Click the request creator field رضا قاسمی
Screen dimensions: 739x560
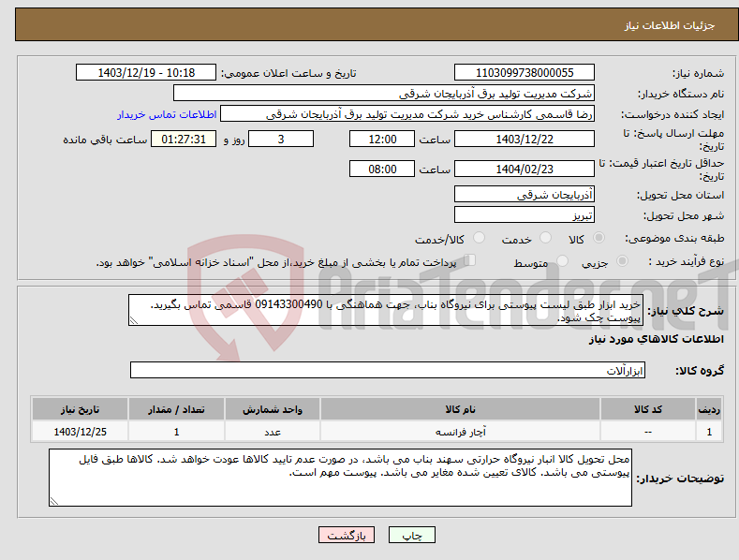point(407,114)
